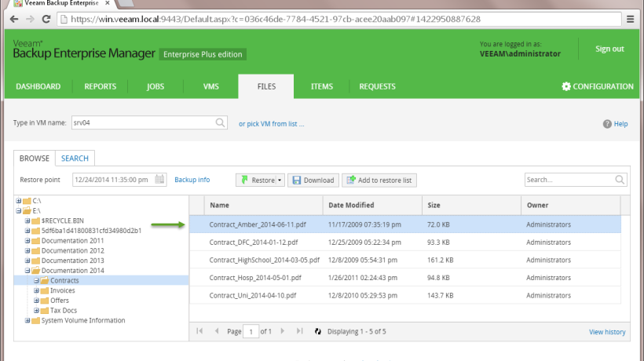Collapse the E:\ drive tree node

click(x=18, y=210)
